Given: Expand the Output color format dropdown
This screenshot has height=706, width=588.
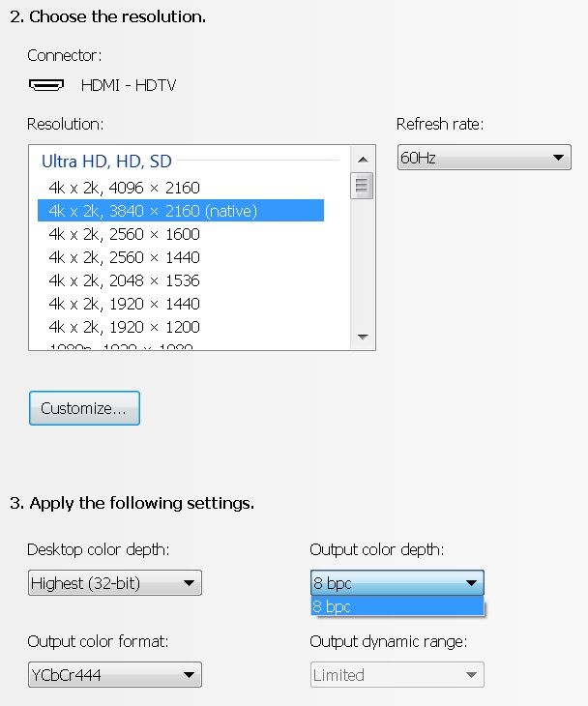Looking at the screenshot, I should [114, 674].
